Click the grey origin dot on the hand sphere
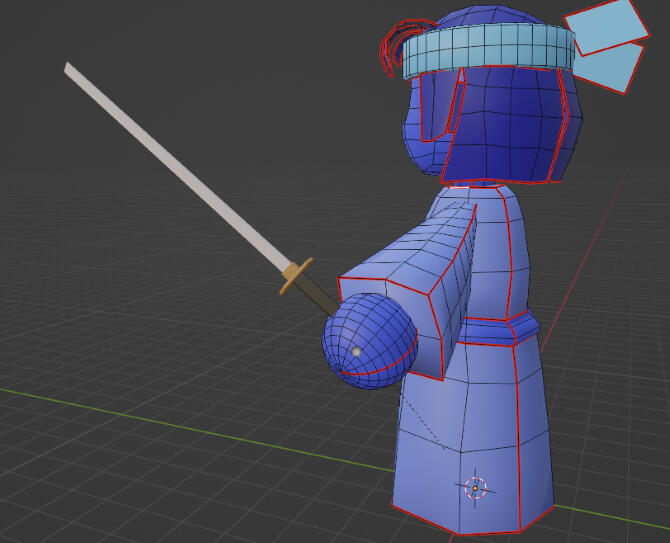 (356, 351)
